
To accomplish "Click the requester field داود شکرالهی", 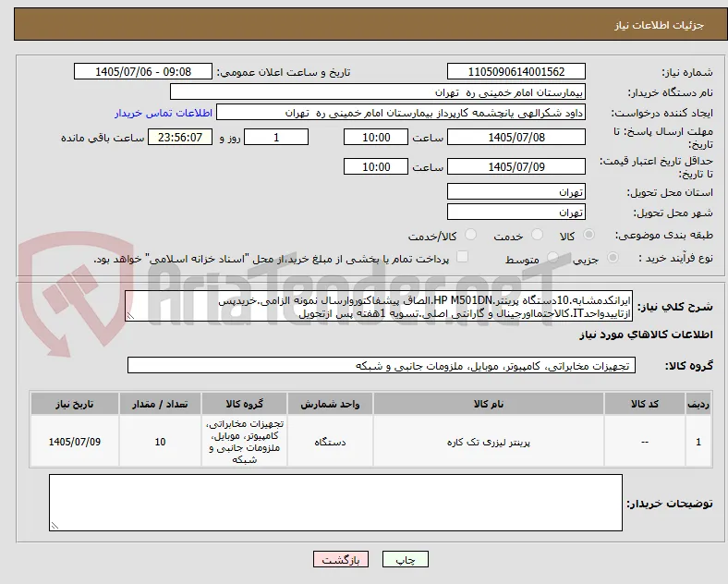I will click(401, 113).
